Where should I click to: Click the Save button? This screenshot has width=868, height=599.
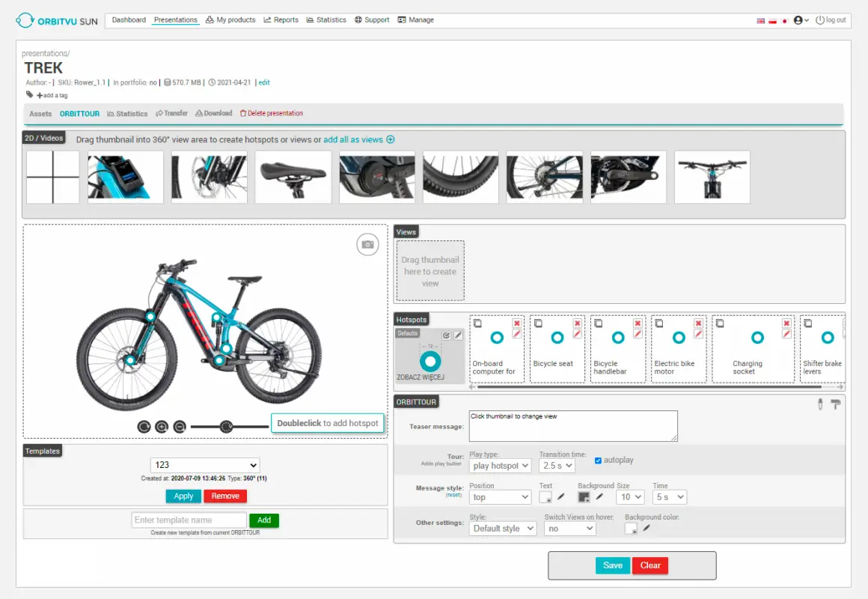(x=613, y=565)
